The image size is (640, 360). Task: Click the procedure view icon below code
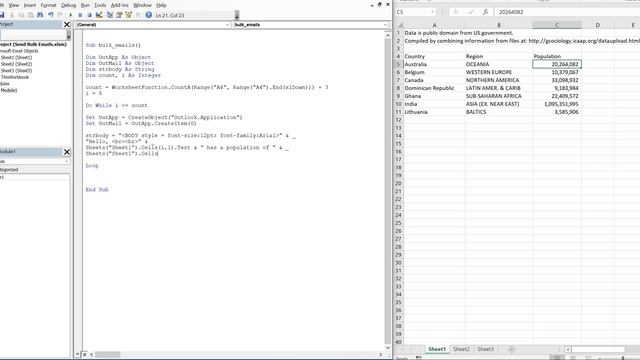coord(78,355)
